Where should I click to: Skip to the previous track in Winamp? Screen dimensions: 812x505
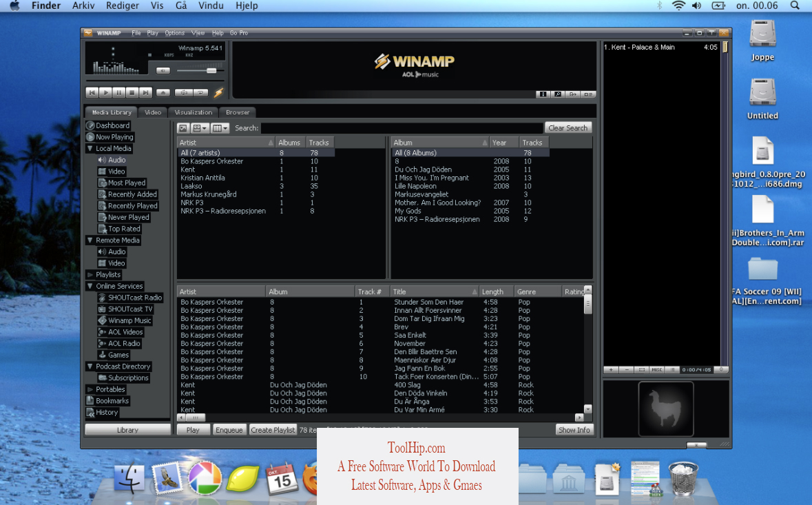click(x=92, y=93)
